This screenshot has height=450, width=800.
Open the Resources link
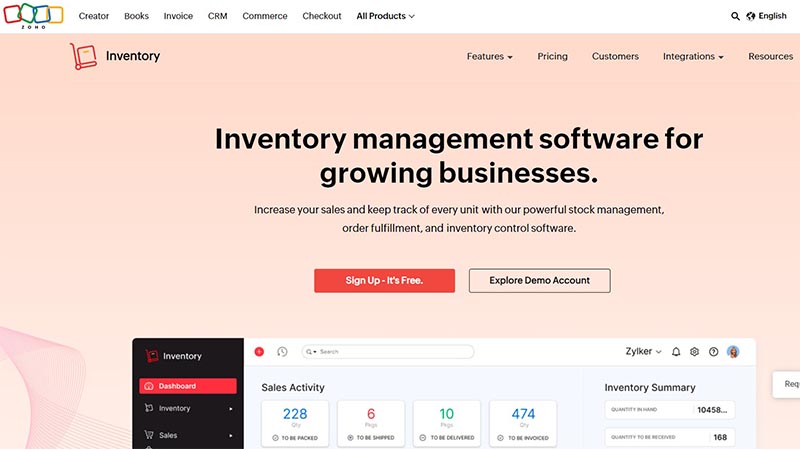(770, 56)
